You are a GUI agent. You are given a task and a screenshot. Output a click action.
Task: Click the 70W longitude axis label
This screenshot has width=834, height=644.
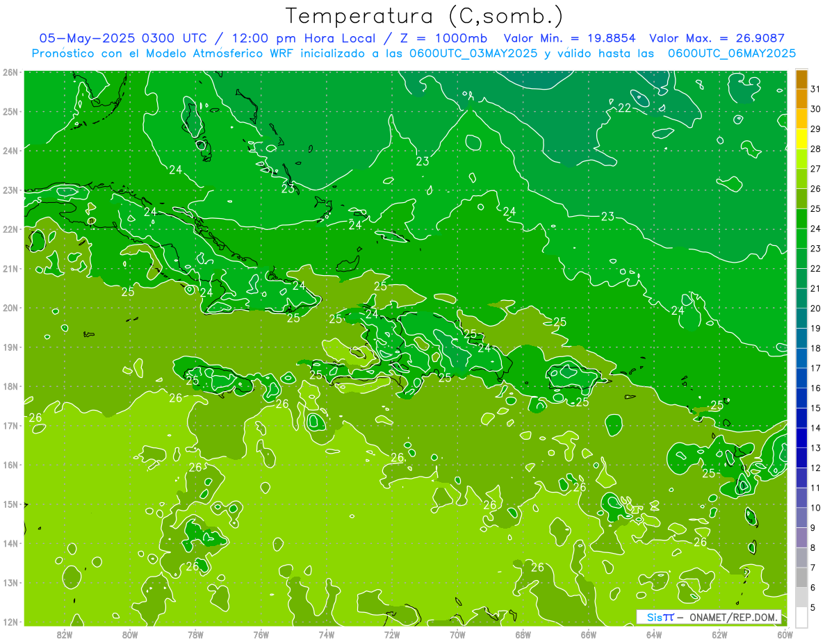click(457, 634)
